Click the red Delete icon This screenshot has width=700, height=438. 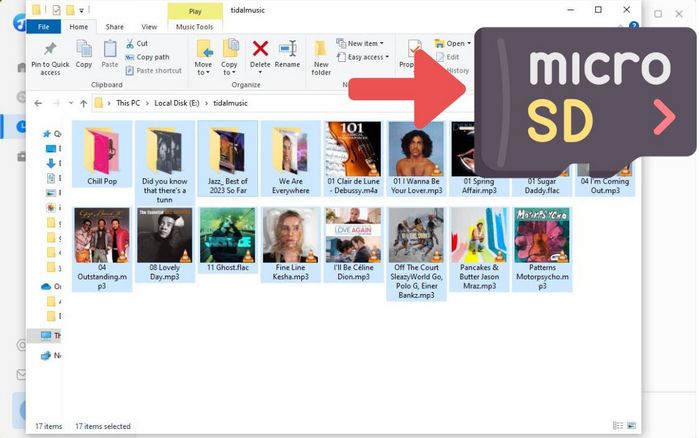point(260,48)
